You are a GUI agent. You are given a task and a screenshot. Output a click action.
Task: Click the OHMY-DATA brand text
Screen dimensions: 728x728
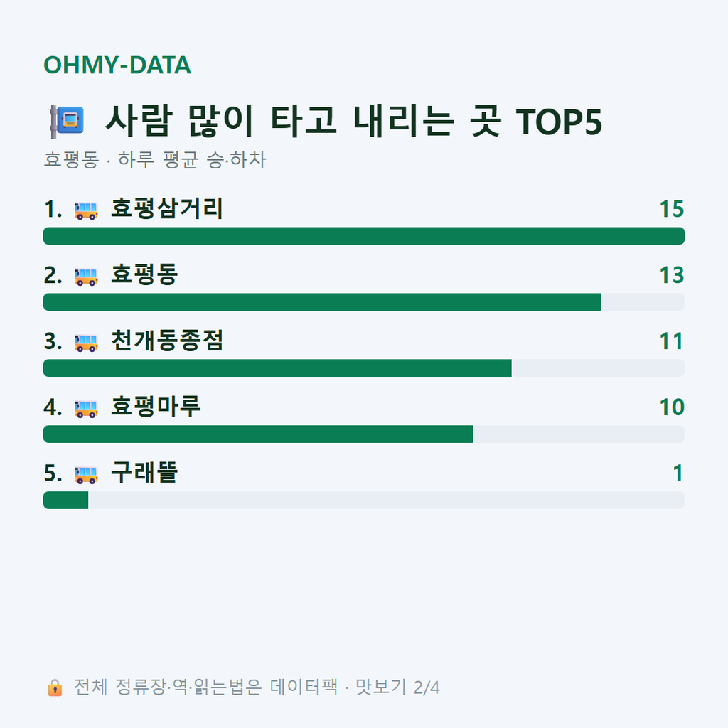(x=117, y=65)
